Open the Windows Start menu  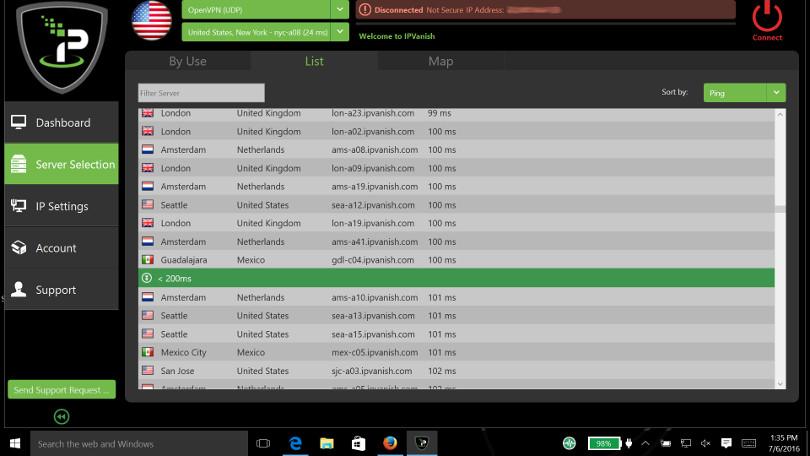pyautogui.click(x=15, y=443)
